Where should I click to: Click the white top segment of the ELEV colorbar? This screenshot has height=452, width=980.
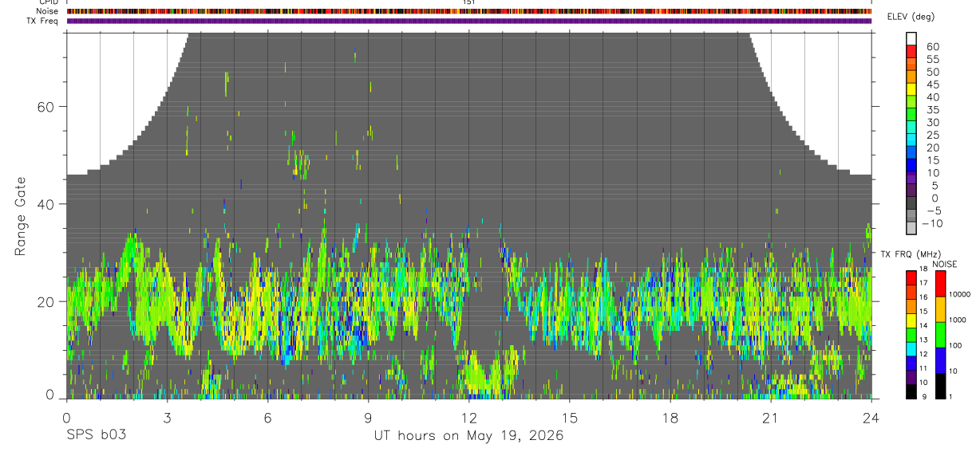[x=912, y=38]
